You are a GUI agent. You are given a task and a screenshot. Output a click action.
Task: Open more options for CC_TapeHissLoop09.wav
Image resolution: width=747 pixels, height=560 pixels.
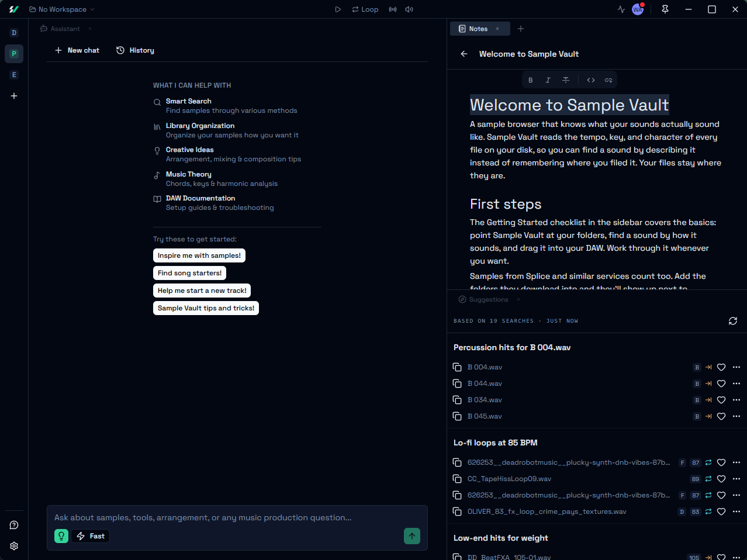pos(736,479)
